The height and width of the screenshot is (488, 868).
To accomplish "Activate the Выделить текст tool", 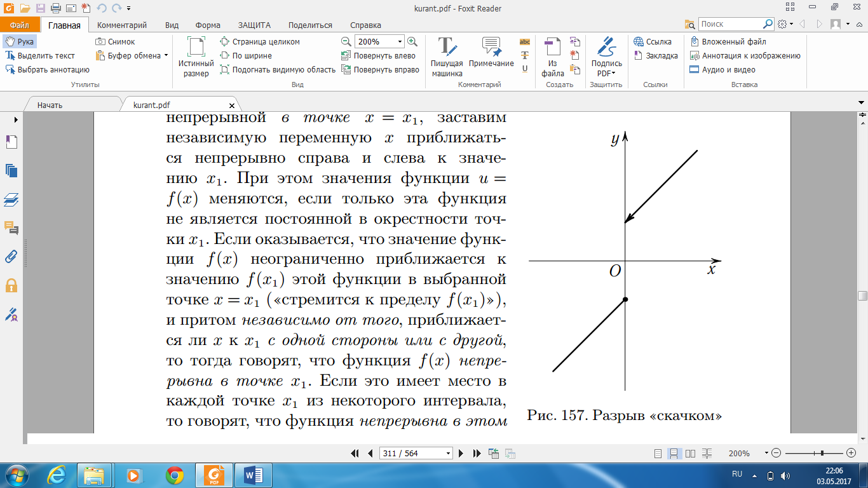I will [40, 56].
